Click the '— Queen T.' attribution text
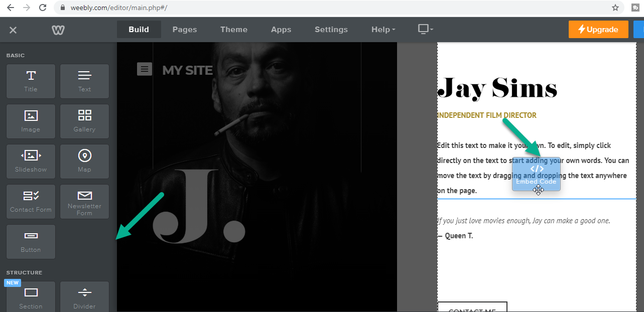644x312 pixels. point(455,236)
